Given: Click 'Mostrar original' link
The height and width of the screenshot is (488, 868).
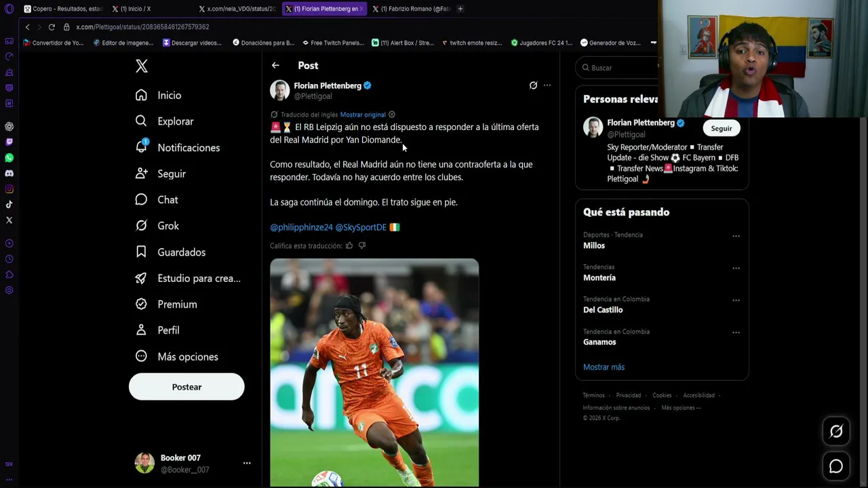Looking at the screenshot, I should (363, 115).
